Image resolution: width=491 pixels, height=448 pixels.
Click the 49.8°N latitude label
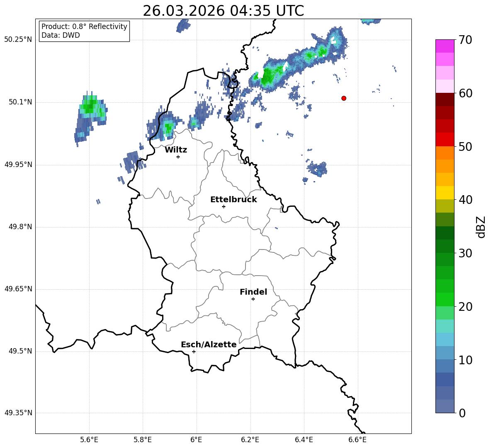tap(20, 227)
